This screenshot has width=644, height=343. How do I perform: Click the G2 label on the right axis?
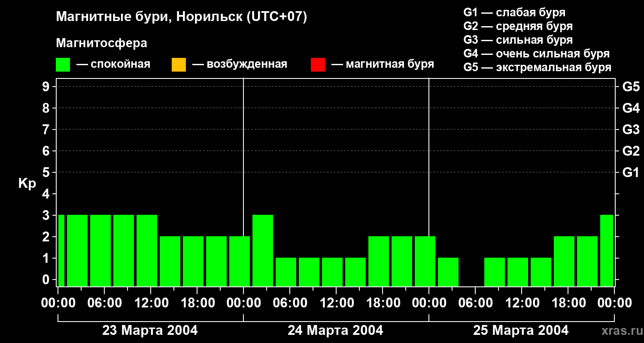pyautogui.click(x=631, y=151)
